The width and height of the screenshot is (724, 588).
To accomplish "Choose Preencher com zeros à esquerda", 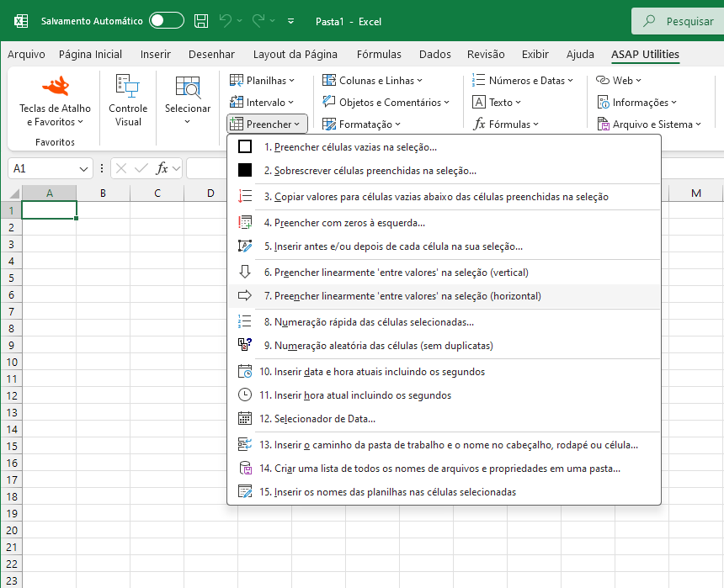I will coord(444,222).
